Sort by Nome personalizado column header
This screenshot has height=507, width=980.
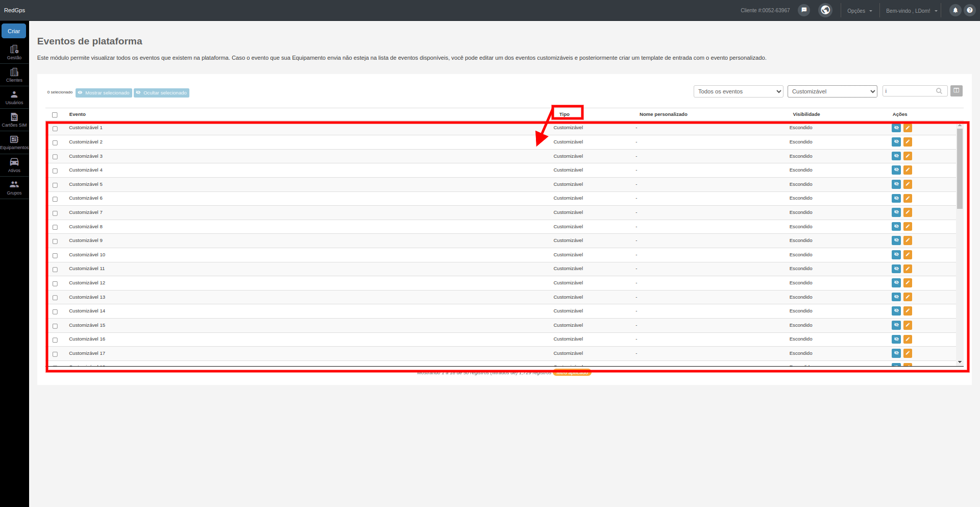coord(664,114)
